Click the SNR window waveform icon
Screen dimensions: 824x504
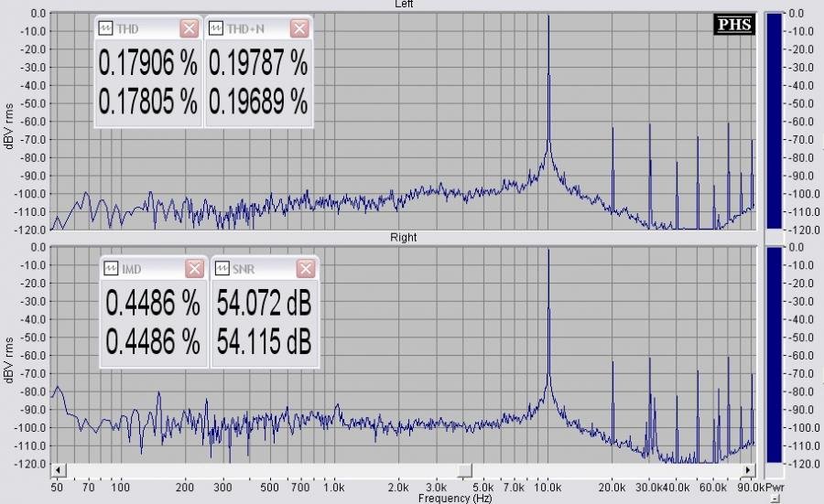(222, 268)
